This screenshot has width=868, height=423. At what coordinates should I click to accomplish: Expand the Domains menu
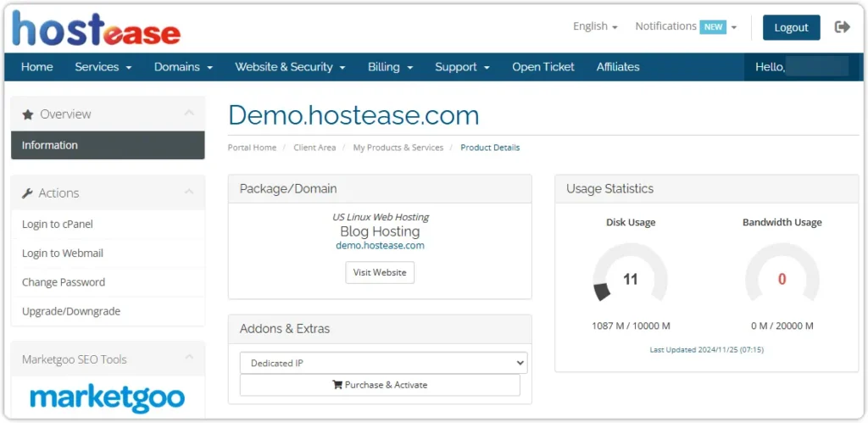[x=183, y=67]
